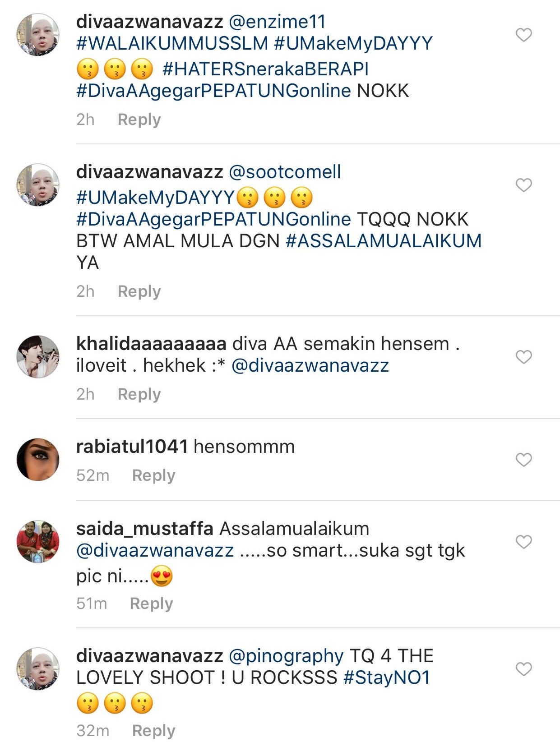This screenshot has width=560, height=742.
Task: Open hashtag #ASSALAMUALAIKUM
Action: (384, 241)
